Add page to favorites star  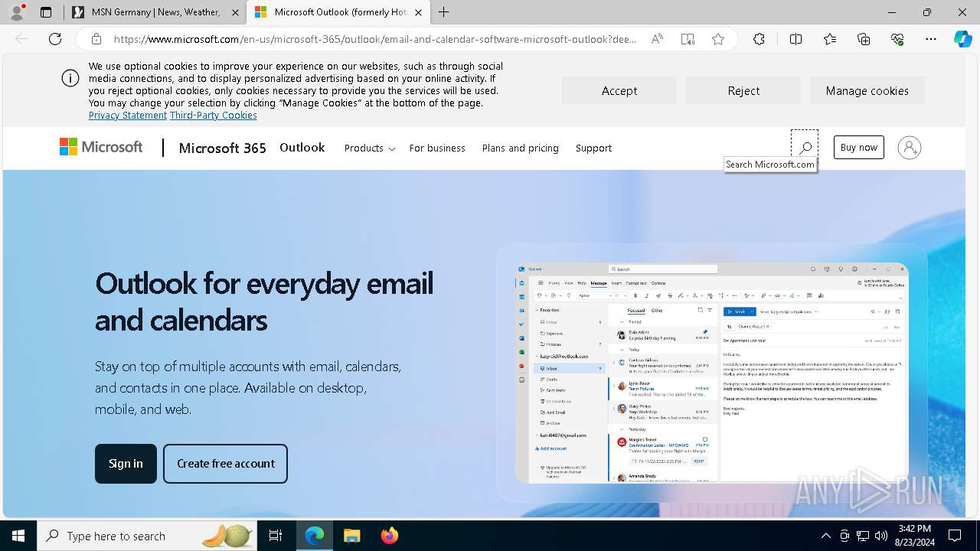coord(718,39)
